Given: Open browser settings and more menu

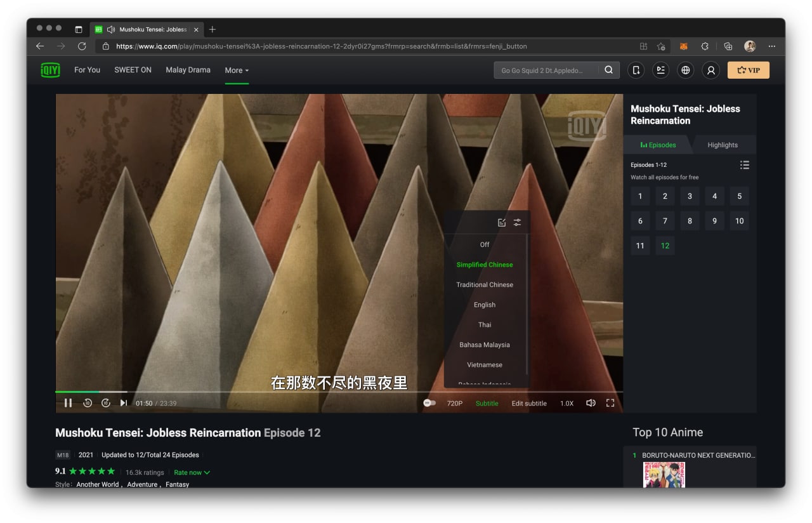Looking at the screenshot, I should (x=772, y=46).
